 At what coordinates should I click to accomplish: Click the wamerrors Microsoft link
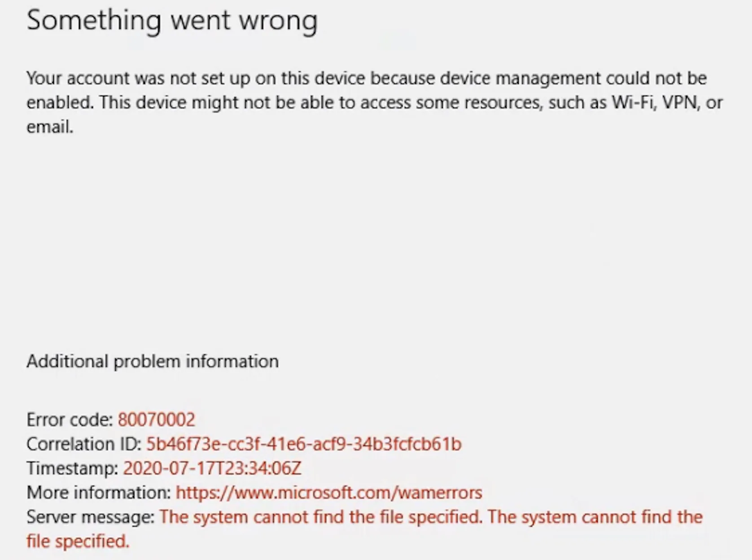pyautogui.click(x=328, y=493)
